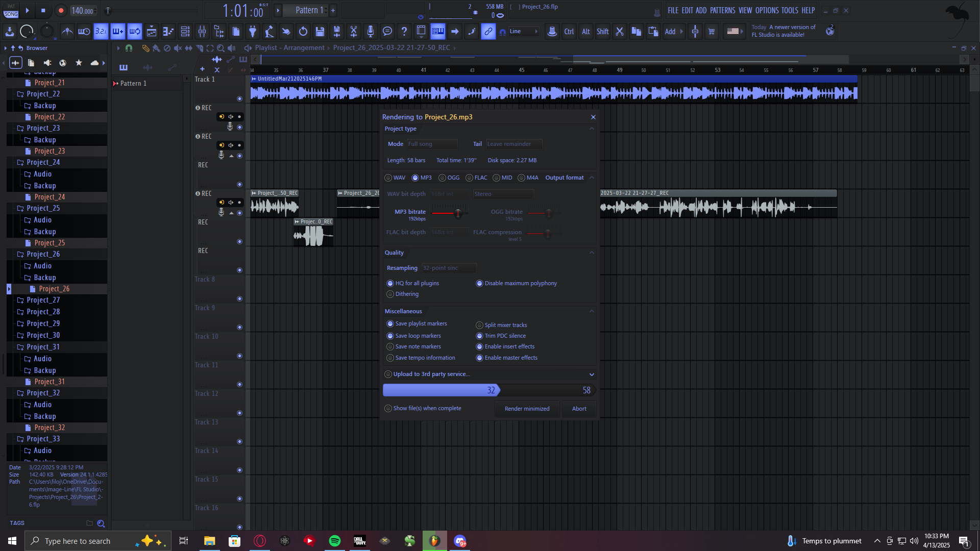
Task: Adjust the MP3 bitrate slider
Action: pos(458,213)
